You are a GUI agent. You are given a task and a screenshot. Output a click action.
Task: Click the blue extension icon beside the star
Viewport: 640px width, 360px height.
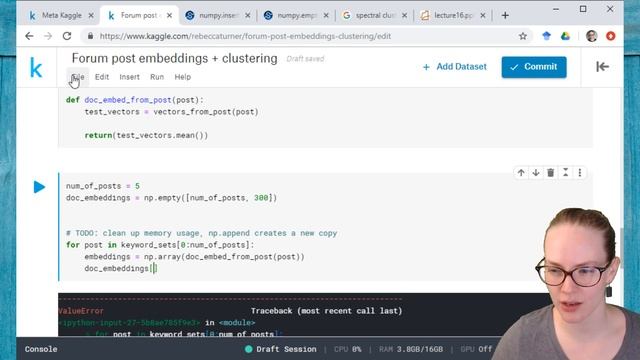[x=546, y=36]
